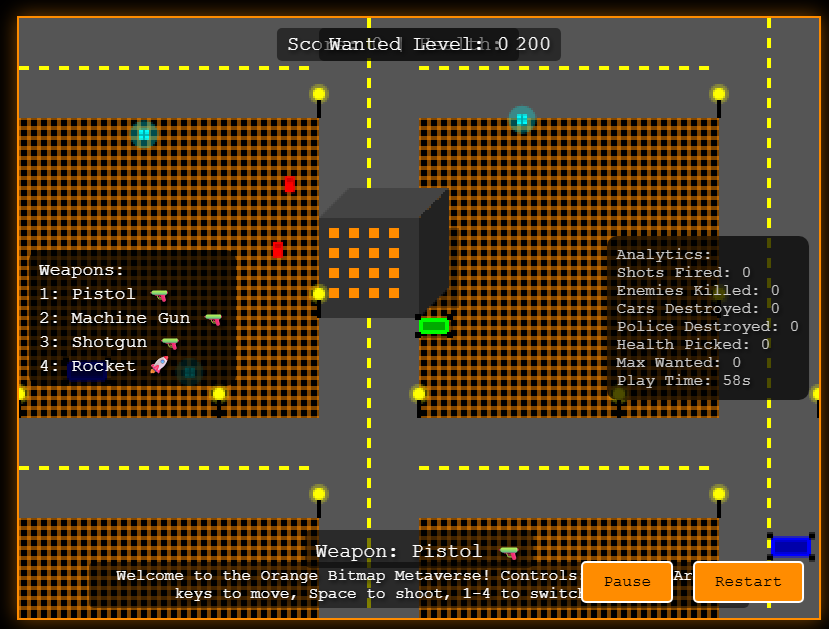Select "4: Rocket" weapon entry
829x629 pixels.
(x=88, y=367)
